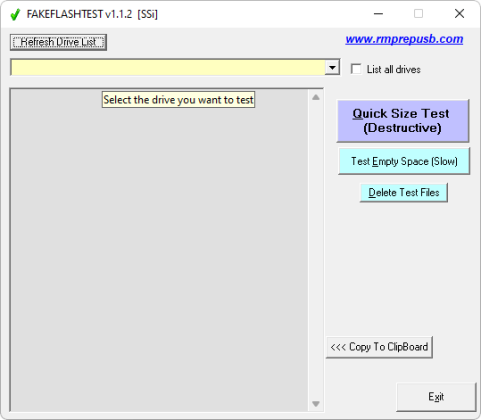
Task: Expand the drive list dropdown arrow
Action: coord(332,68)
